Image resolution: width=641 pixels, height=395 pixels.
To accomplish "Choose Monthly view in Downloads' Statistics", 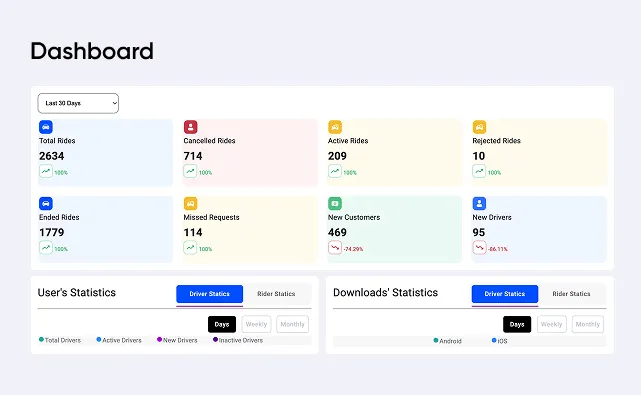I will pyautogui.click(x=587, y=324).
